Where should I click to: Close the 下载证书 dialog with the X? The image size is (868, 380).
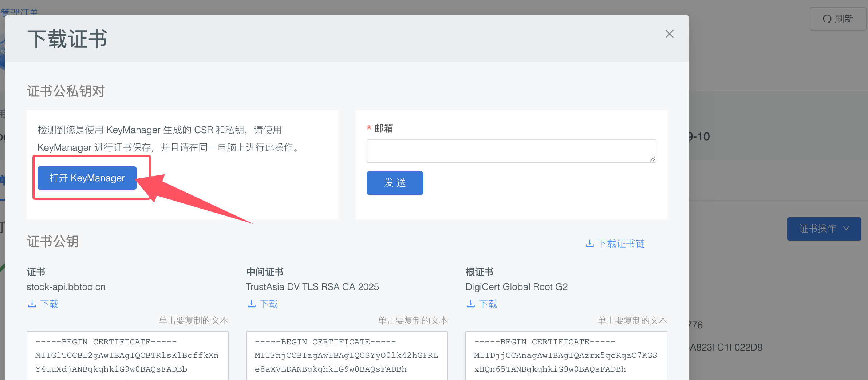click(x=669, y=34)
